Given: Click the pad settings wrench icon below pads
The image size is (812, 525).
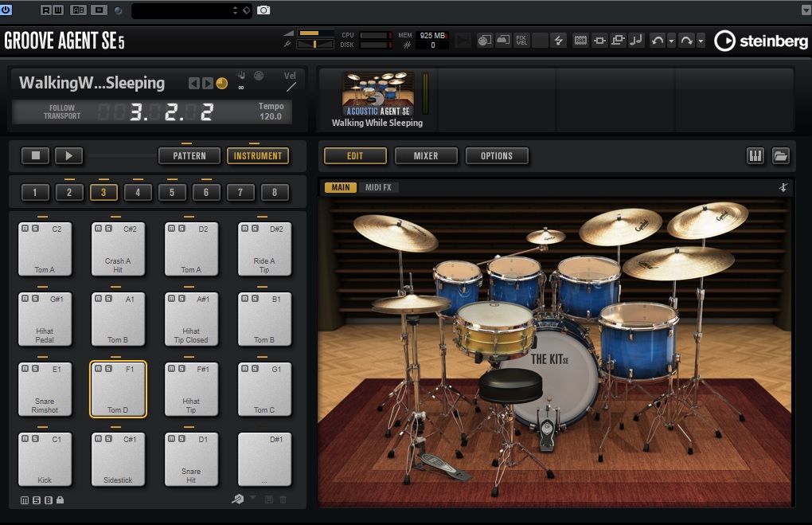Looking at the screenshot, I should [x=238, y=500].
